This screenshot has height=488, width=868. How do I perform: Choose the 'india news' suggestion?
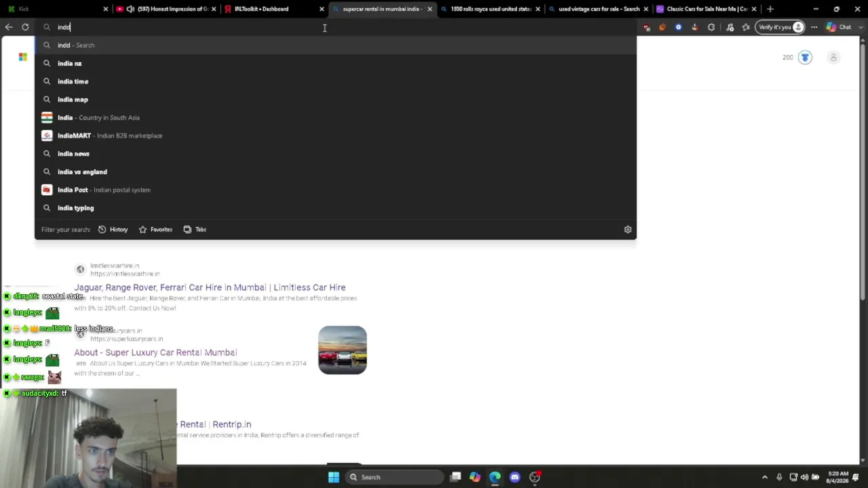pyautogui.click(x=336, y=154)
